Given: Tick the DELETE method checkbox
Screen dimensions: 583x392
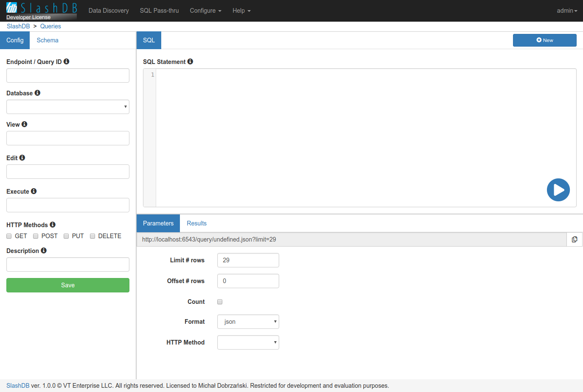Looking at the screenshot, I should (x=92, y=236).
